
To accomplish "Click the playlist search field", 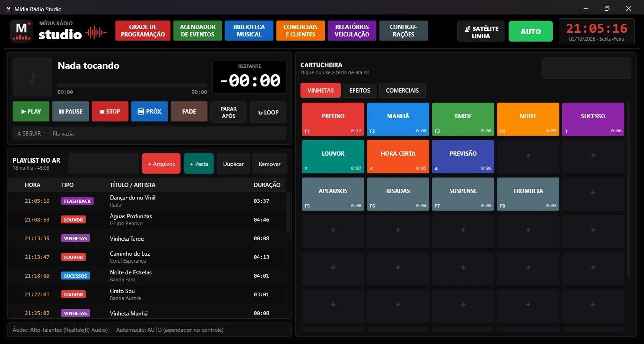I will (x=103, y=164).
